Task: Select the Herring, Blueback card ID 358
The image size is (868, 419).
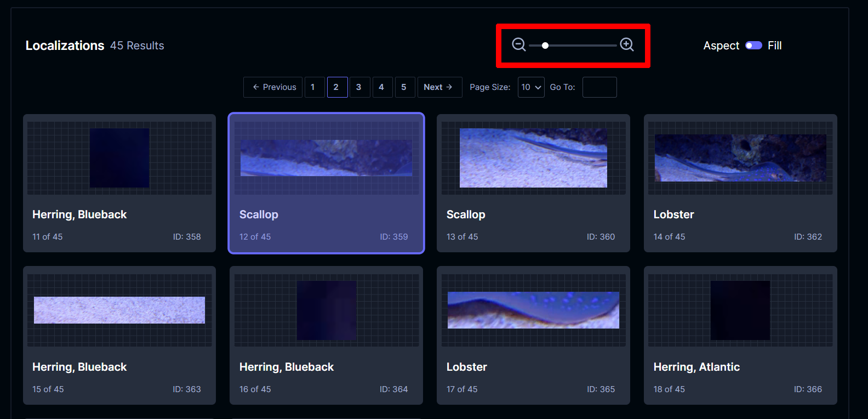Action: [119, 183]
